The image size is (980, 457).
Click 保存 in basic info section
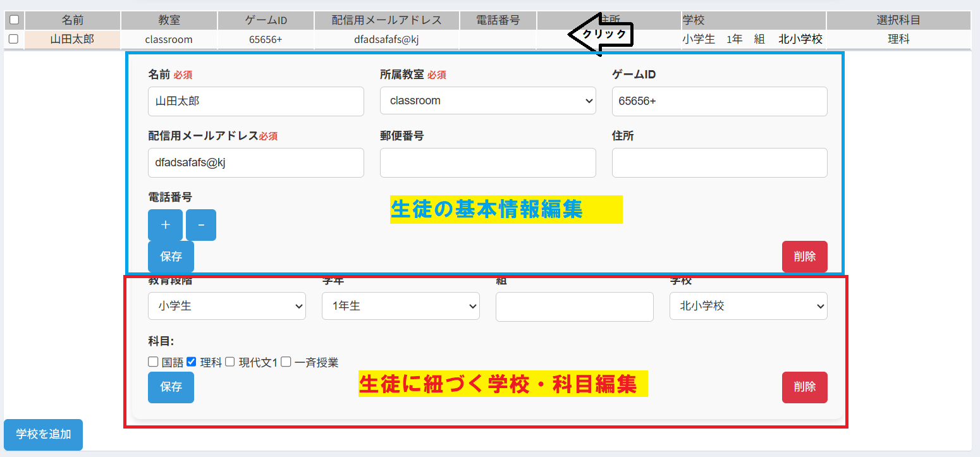(171, 257)
